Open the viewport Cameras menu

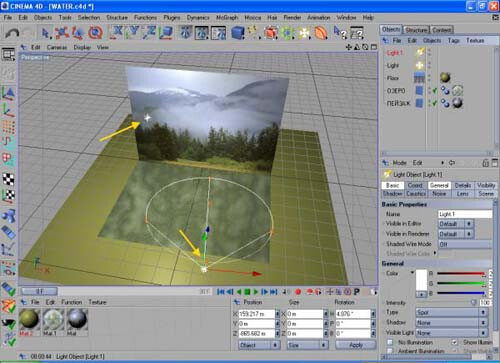[57, 47]
